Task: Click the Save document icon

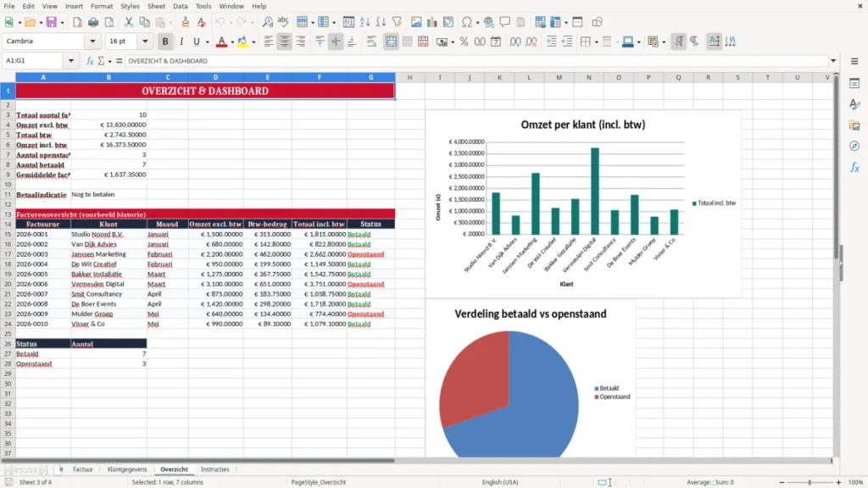Action: click(52, 22)
